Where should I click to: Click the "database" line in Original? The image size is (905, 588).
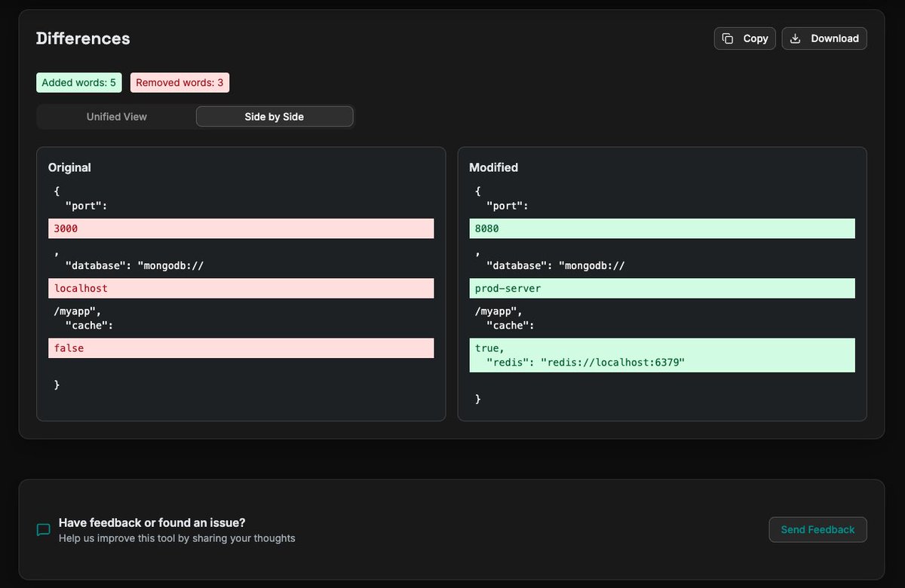[135, 265]
